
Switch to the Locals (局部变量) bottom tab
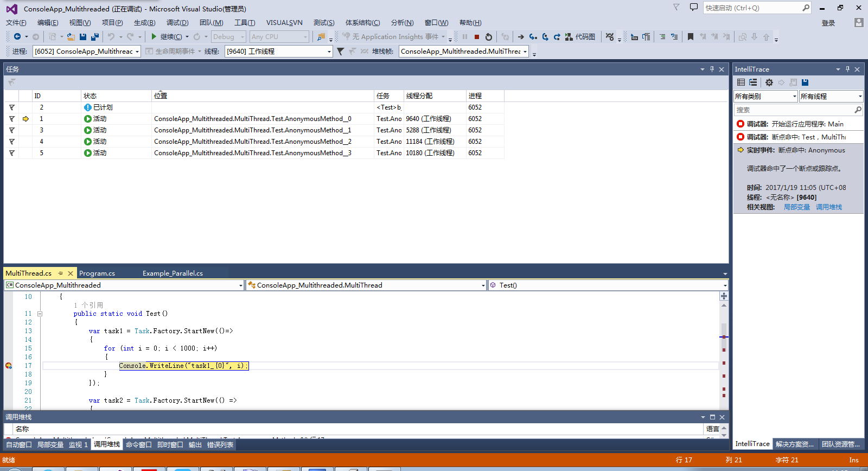click(50, 445)
